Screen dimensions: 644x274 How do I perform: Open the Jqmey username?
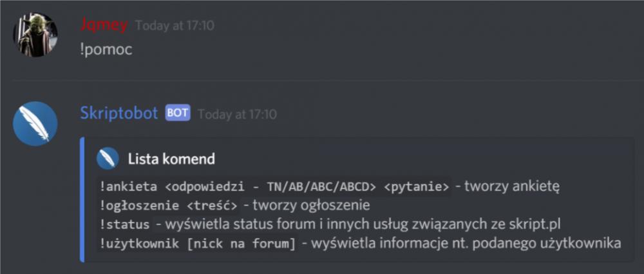coord(104,24)
